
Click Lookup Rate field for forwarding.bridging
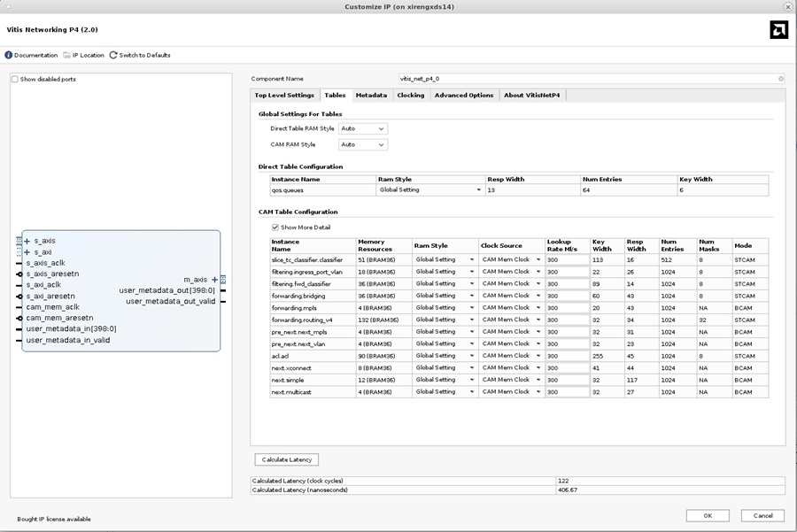tap(567, 296)
